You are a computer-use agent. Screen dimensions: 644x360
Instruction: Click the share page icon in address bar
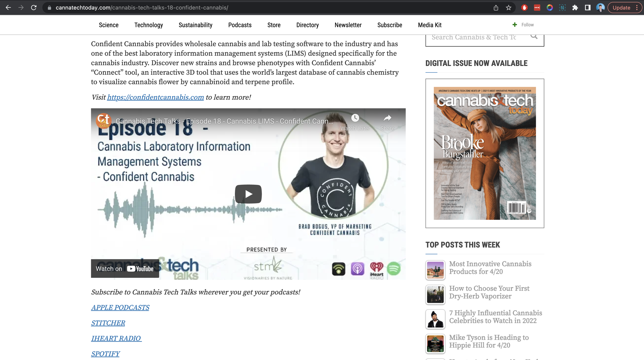point(496,7)
